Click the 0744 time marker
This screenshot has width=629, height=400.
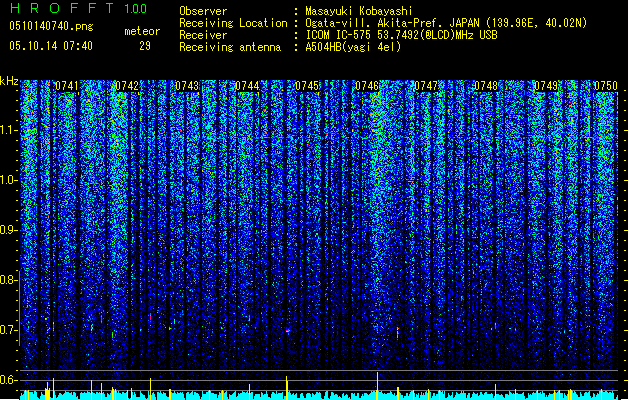point(247,86)
